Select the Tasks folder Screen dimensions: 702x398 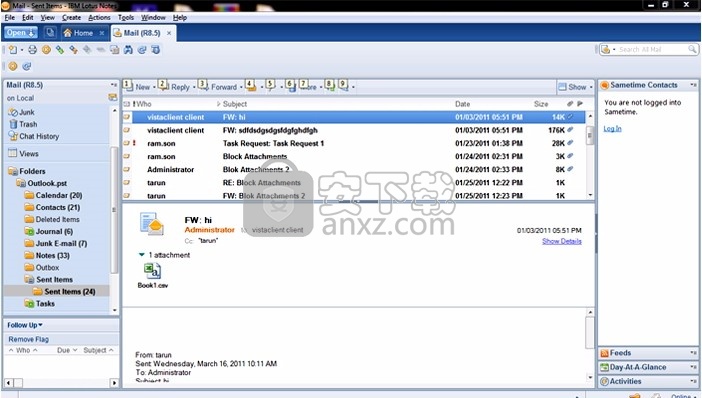coord(45,303)
